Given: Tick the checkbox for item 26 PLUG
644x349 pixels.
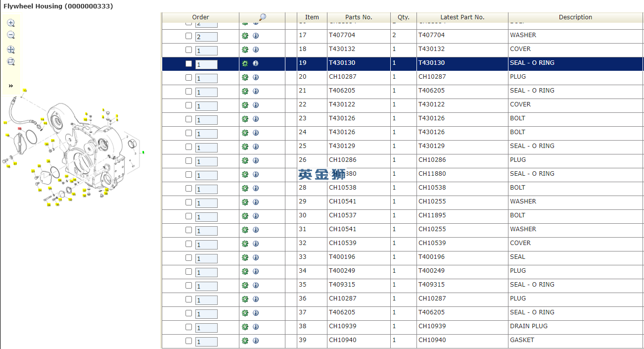Looking at the screenshot, I should (x=188, y=161).
